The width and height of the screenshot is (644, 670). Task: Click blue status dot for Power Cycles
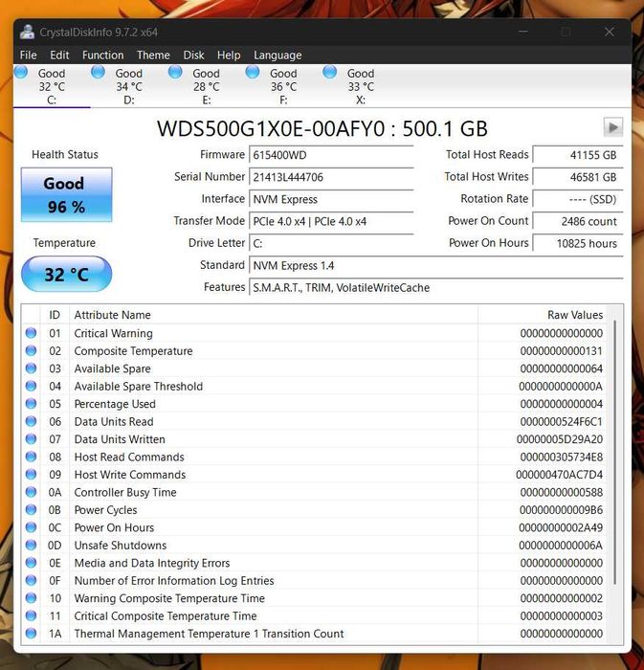click(31, 509)
